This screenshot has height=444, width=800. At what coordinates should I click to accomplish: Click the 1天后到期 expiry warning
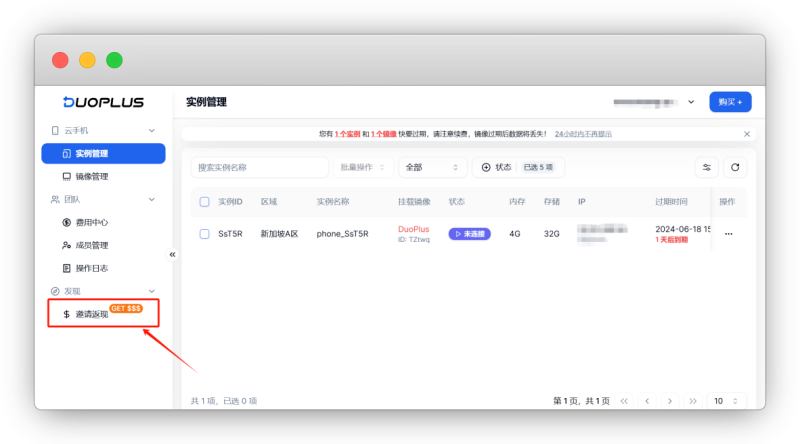[x=671, y=240]
